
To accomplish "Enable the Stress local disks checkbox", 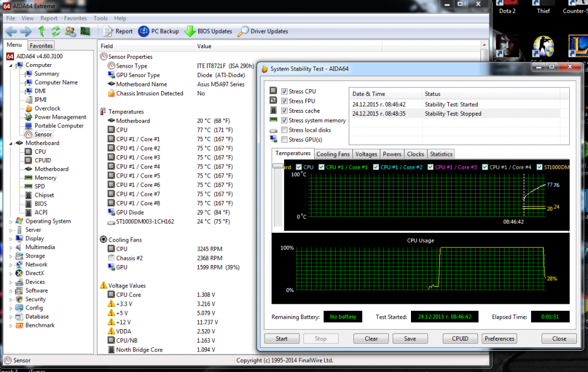I will [x=284, y=130].
